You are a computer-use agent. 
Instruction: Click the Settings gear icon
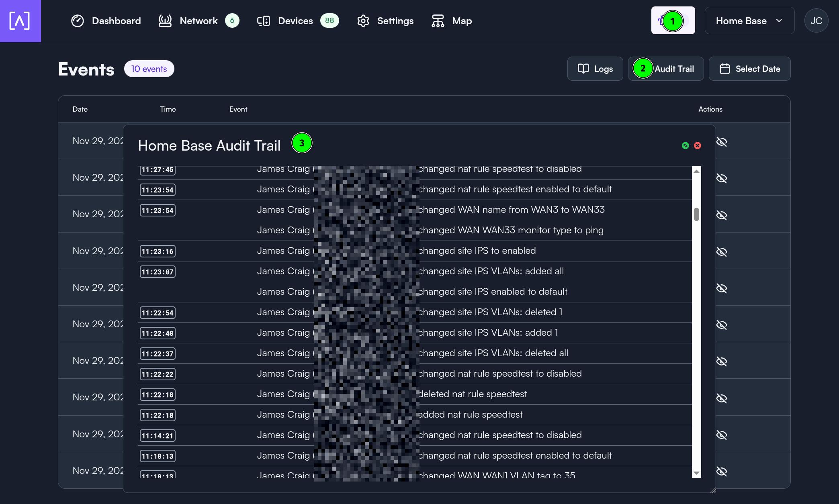363,21
